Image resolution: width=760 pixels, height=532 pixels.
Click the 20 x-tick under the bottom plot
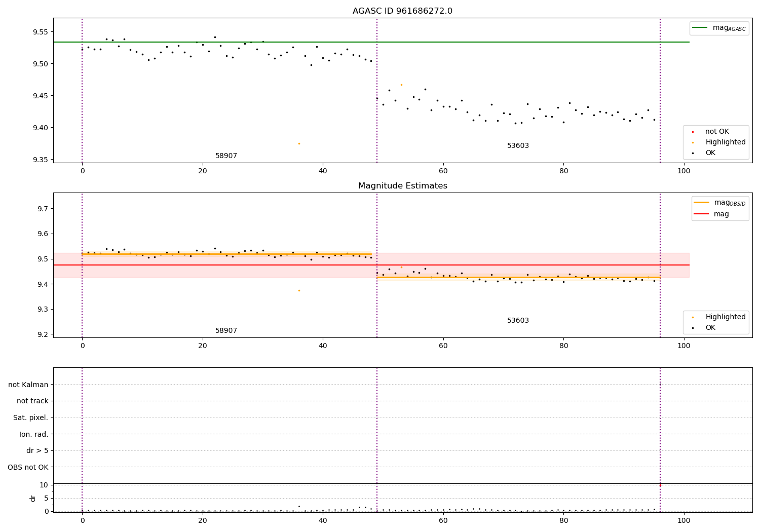click(203, 520)
